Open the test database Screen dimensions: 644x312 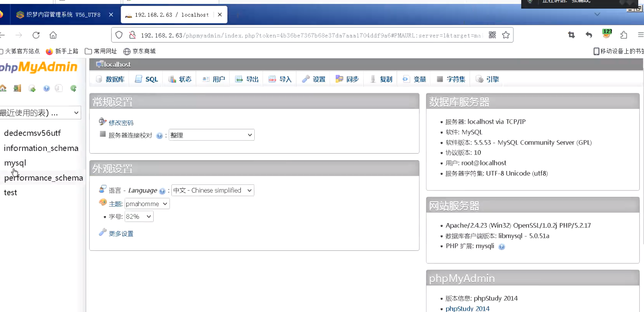pyautogui.click(x=10, y=193)
